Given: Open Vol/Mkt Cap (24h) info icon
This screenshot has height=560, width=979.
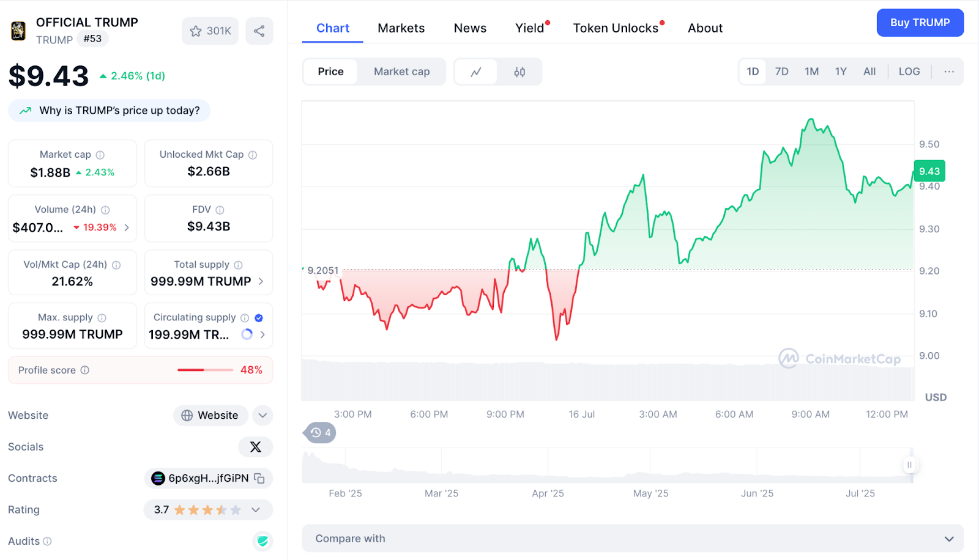Looking at the screenshot, I should coord(116,265).
